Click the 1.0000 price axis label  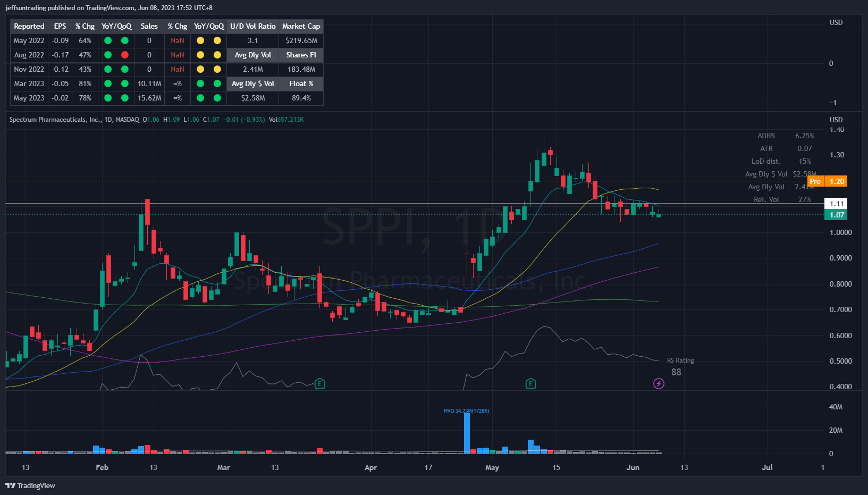840,232
